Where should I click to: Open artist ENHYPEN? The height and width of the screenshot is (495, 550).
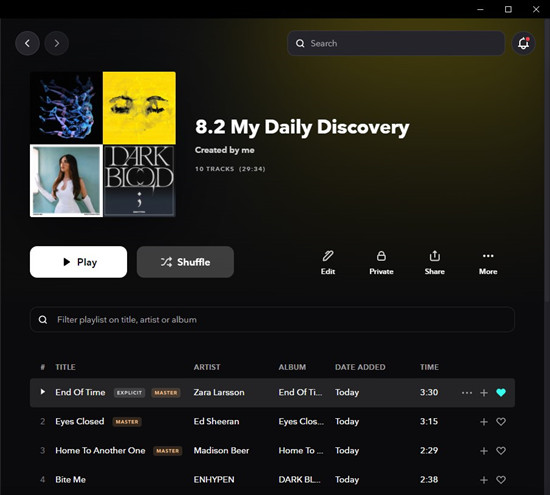click(x=214, y=480)
